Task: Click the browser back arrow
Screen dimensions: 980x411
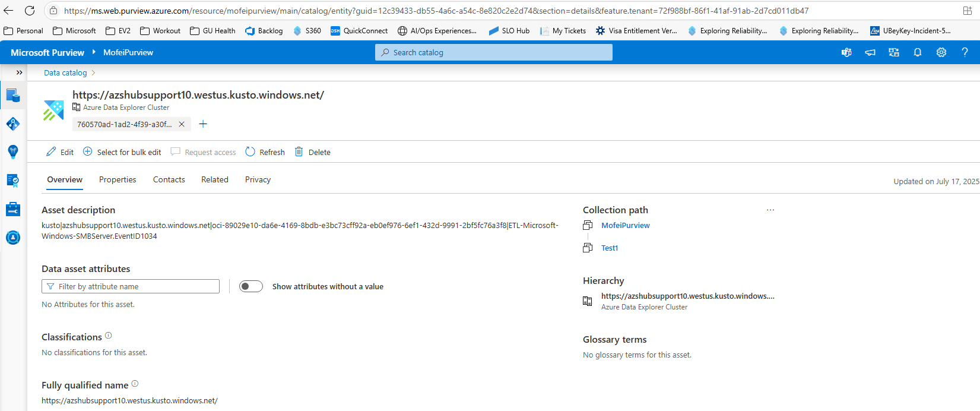Action: click(8, 11)
